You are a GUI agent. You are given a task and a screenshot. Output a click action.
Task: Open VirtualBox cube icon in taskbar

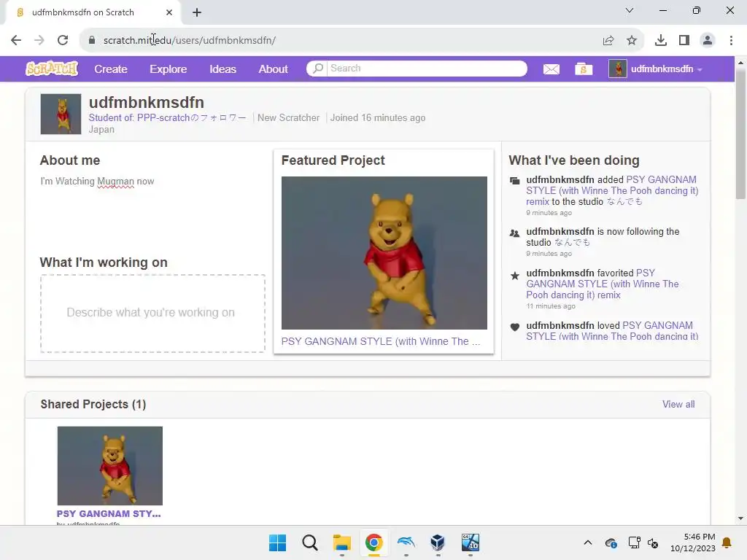coord(438,542)
